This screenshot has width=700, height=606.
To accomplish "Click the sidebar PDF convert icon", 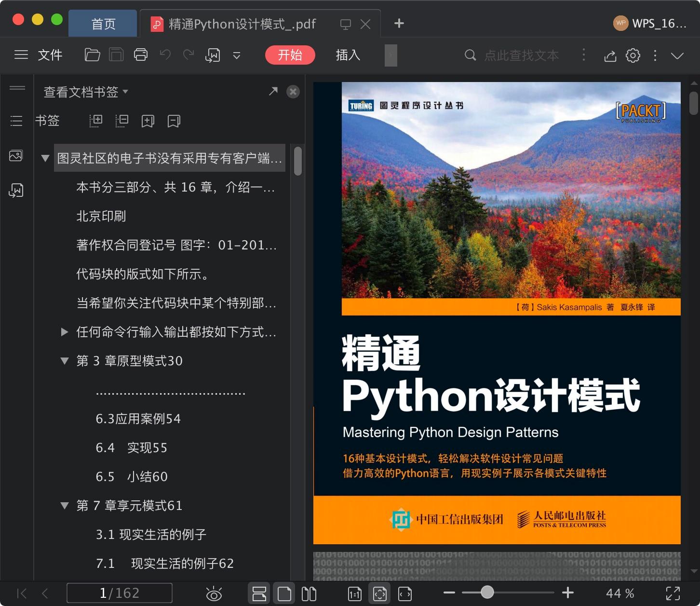I will coord(16,190).
